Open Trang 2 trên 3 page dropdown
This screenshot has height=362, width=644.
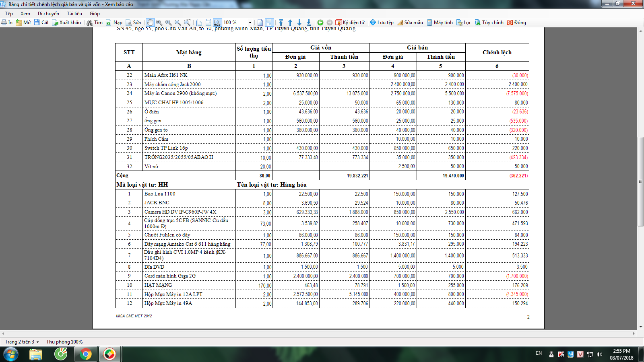coord(22,342)
